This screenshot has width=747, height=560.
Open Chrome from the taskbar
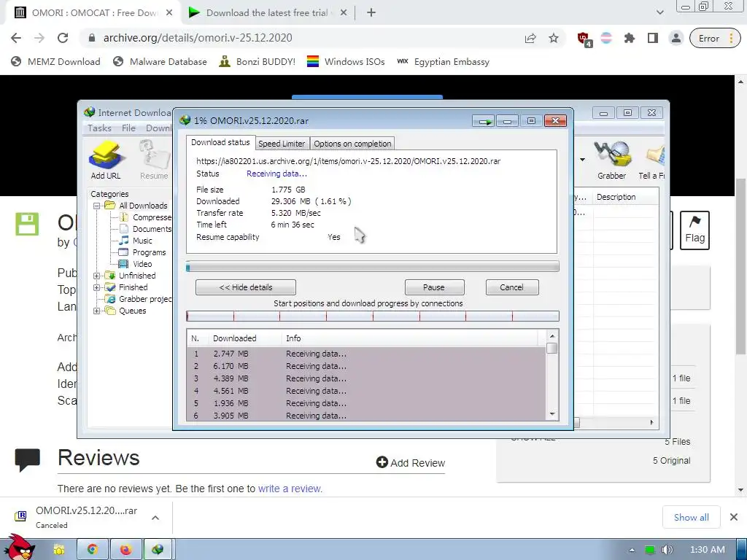(93, 550)
